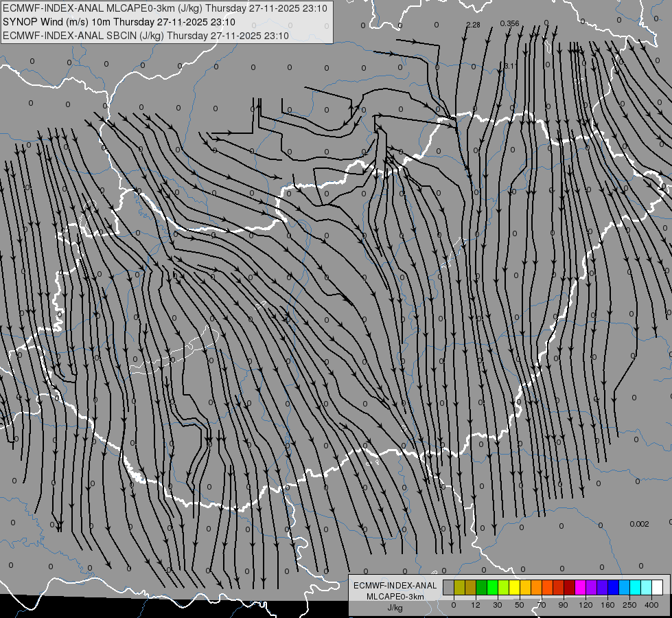
Task: Pick the dark green legend swatch at 12
Action: pyautogui.click(x=482, y=587)
